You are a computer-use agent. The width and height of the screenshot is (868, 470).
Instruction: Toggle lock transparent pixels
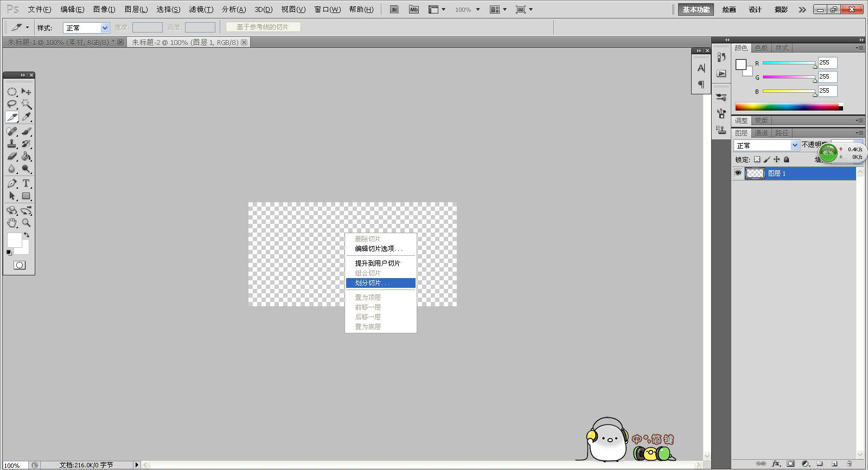coord(757,159)
